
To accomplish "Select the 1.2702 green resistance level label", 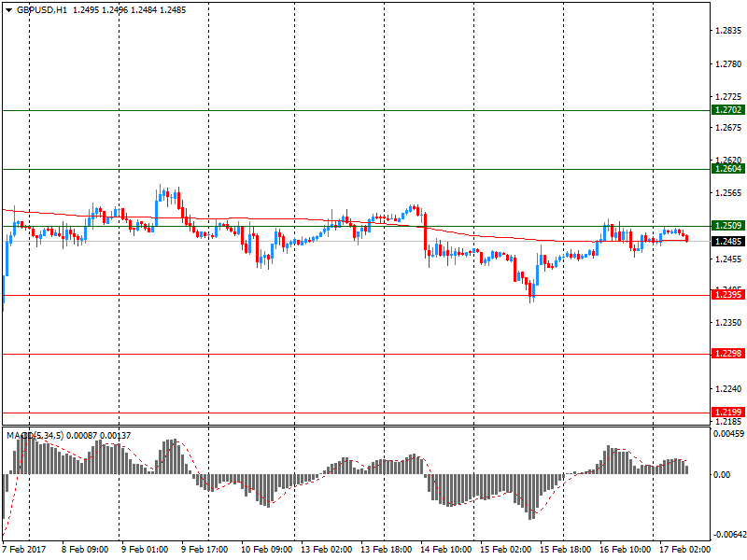I will (x=728, y=110).
